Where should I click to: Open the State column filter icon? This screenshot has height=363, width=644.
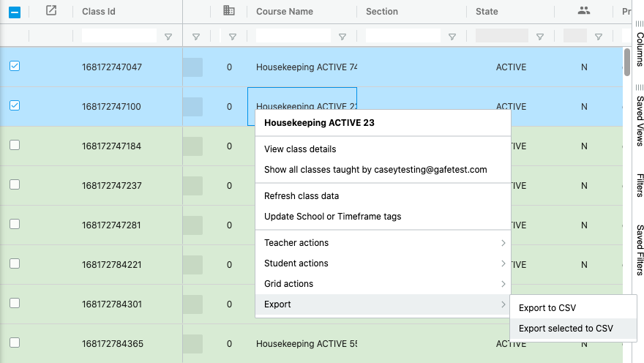[540, 37]
